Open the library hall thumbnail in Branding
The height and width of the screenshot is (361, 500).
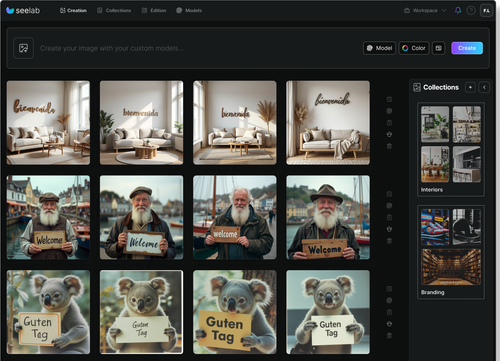pos(451,267)
